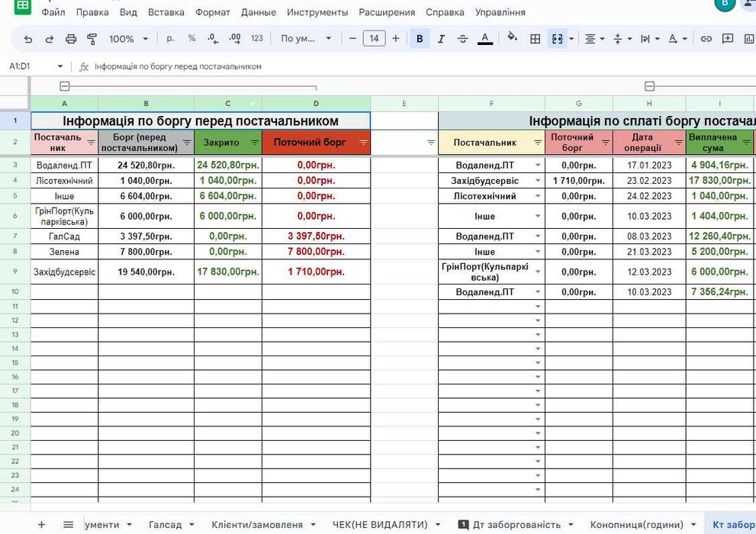Print the spreadsheet using printer icon
The height and width of the screenshot is (534, 756).
coord(71,39)
